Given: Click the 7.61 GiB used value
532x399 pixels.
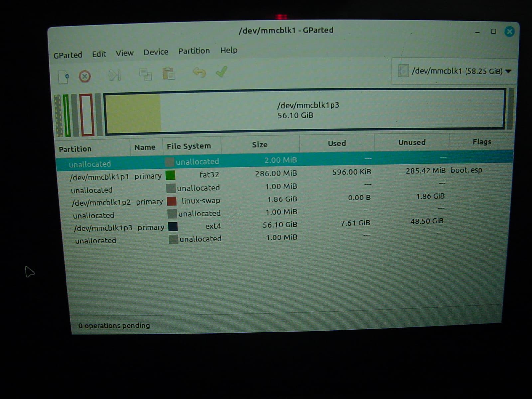Looking at the screenshot, I should pos(355,223).
